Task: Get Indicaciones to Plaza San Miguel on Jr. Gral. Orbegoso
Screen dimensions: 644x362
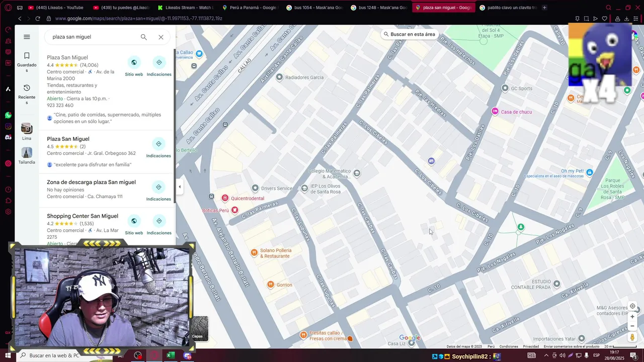Action: coord(159,148)
